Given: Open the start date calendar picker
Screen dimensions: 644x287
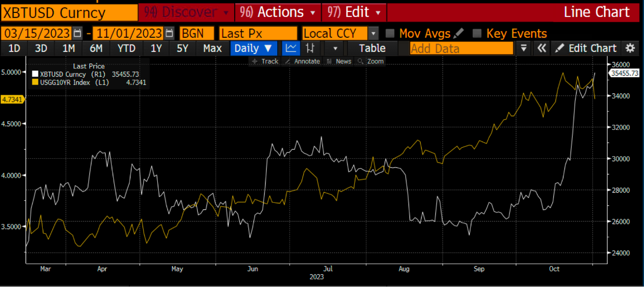Looking at the screenshot, I should click(77, 34).
